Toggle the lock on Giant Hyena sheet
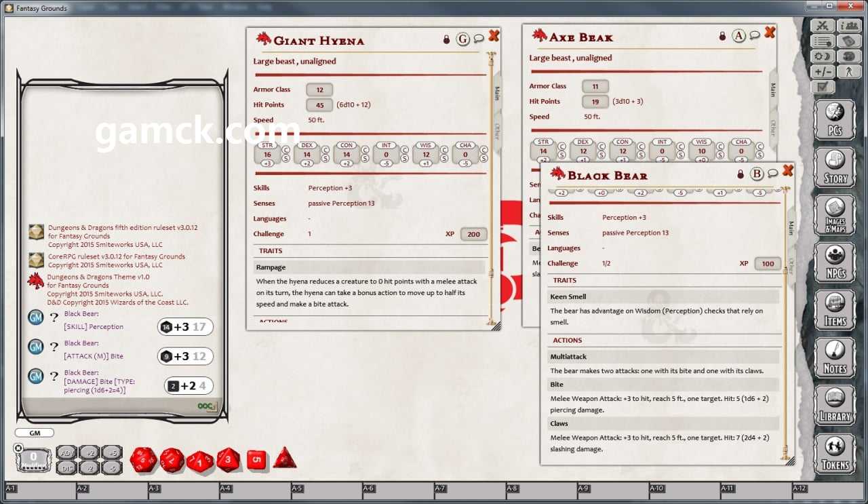The width and height of the screenshot is (868, 504). point(446,39)
